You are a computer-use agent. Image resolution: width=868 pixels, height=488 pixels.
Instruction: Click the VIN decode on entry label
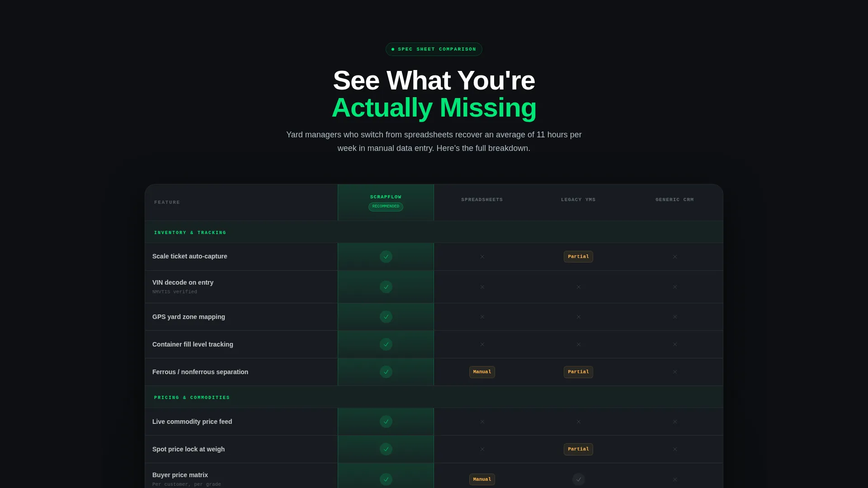tap(183, 282)
